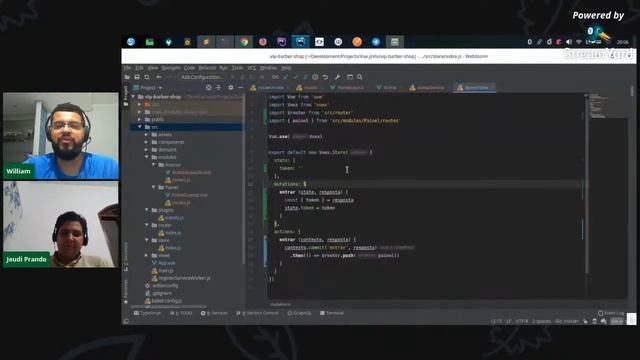Click the volume icon in system tray
This screenshot has width=640, height=360.
click(569, 42)
